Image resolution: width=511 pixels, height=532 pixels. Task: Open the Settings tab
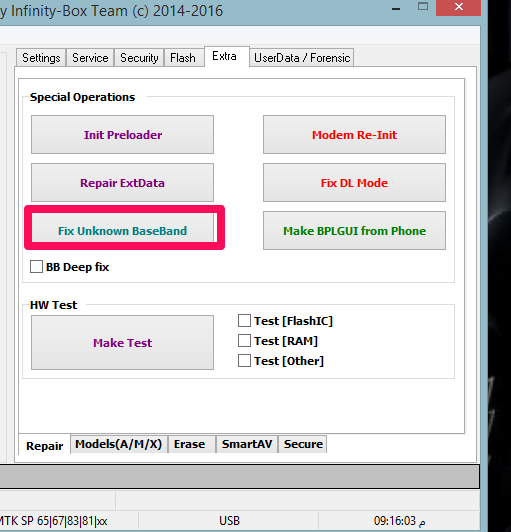41,58
